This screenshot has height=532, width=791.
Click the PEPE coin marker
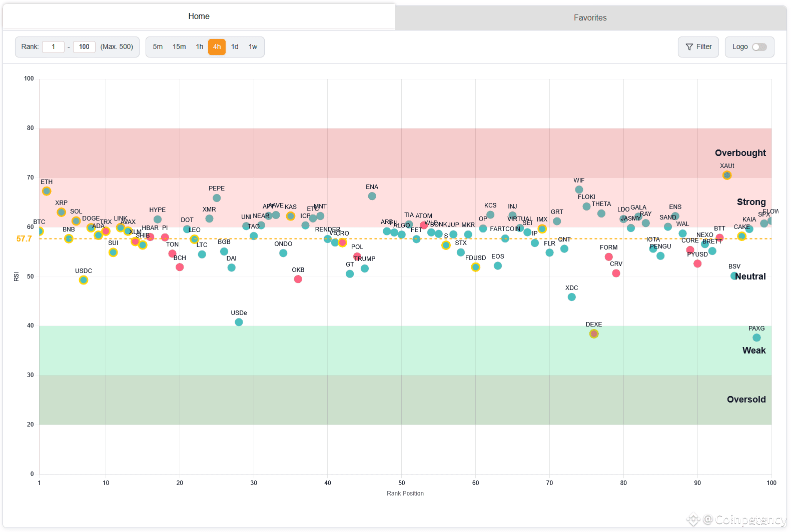[217, 198]
